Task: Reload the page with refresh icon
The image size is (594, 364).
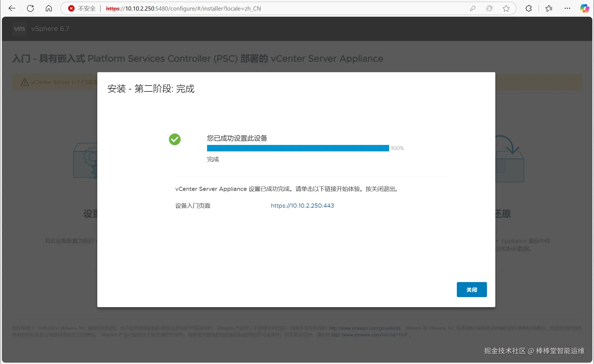Action: [30, 8]
